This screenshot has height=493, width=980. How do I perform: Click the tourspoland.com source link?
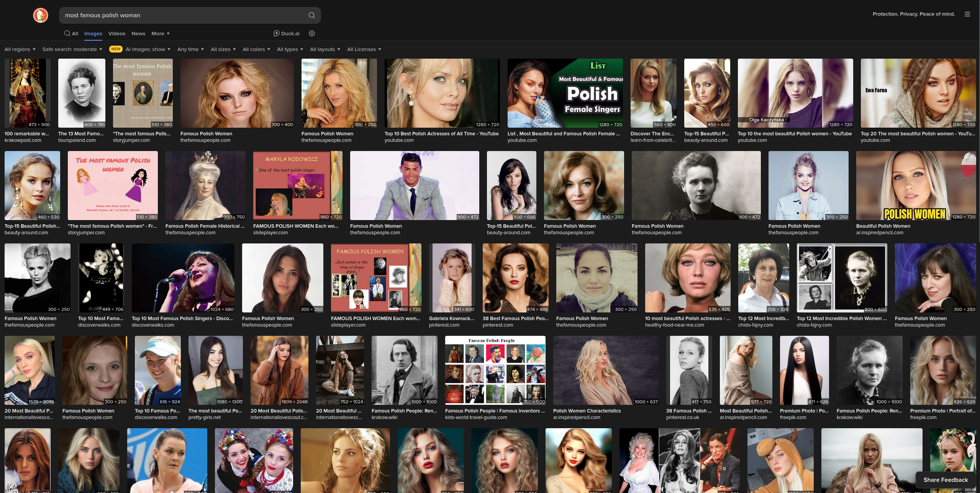[77, 140]
